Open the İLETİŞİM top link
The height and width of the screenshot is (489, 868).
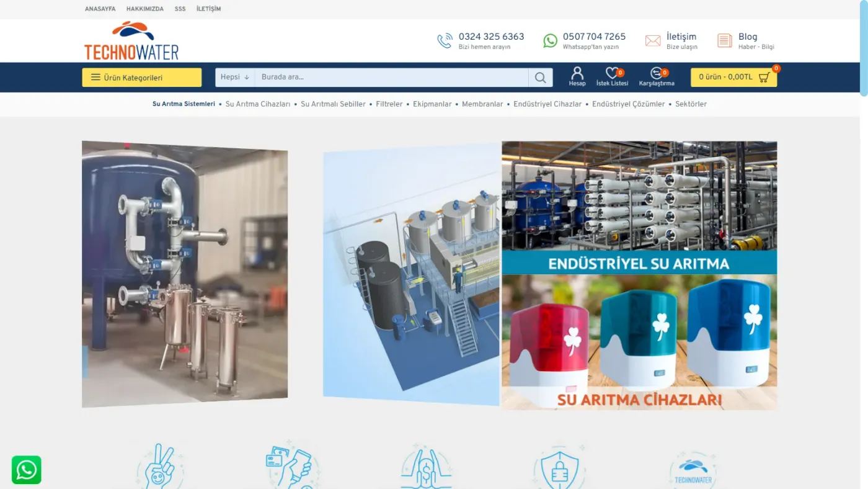point(208,9)
